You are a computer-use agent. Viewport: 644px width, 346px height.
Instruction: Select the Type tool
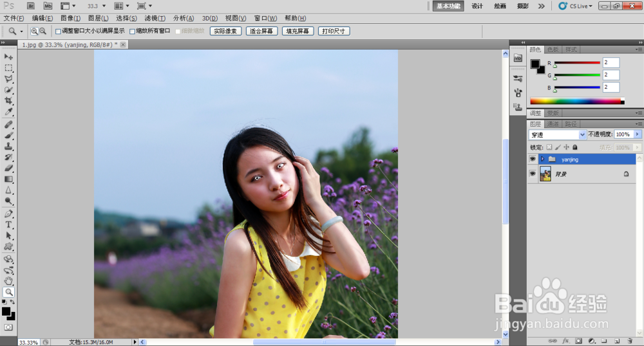click(x=8, y=224)
